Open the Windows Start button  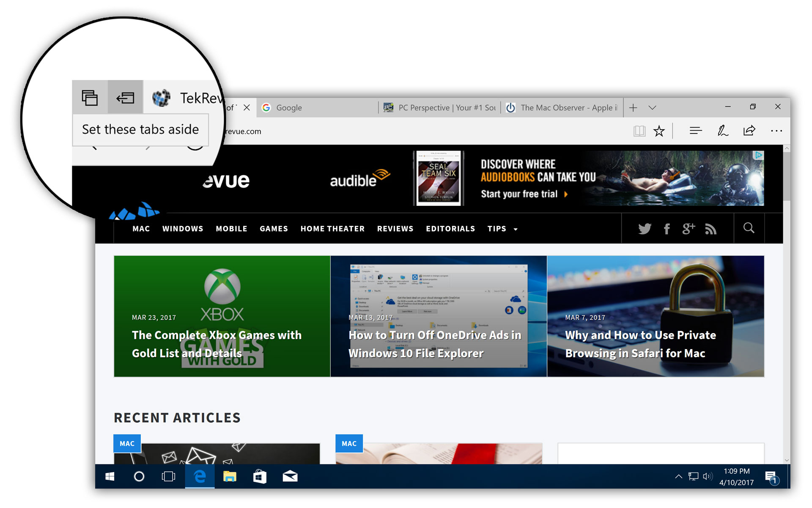(110, 477)
